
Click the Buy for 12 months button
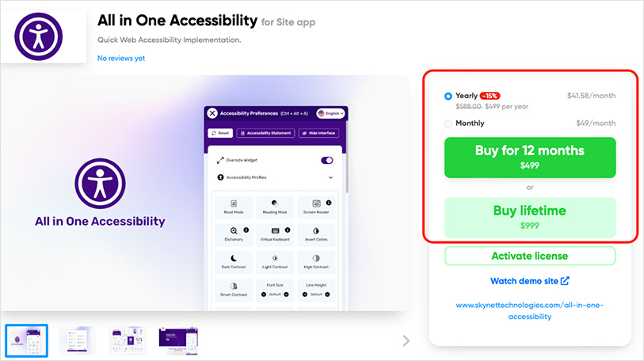tap(529, 157)
